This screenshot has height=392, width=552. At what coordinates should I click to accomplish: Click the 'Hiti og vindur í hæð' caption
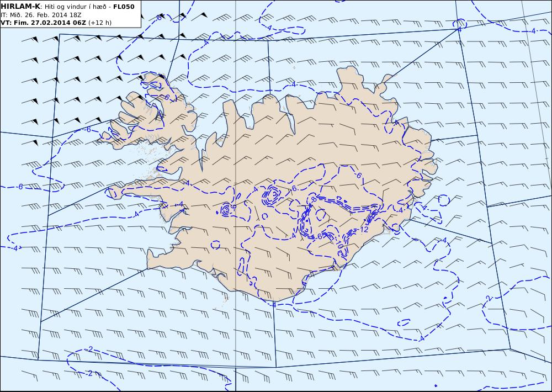[75, 7]
